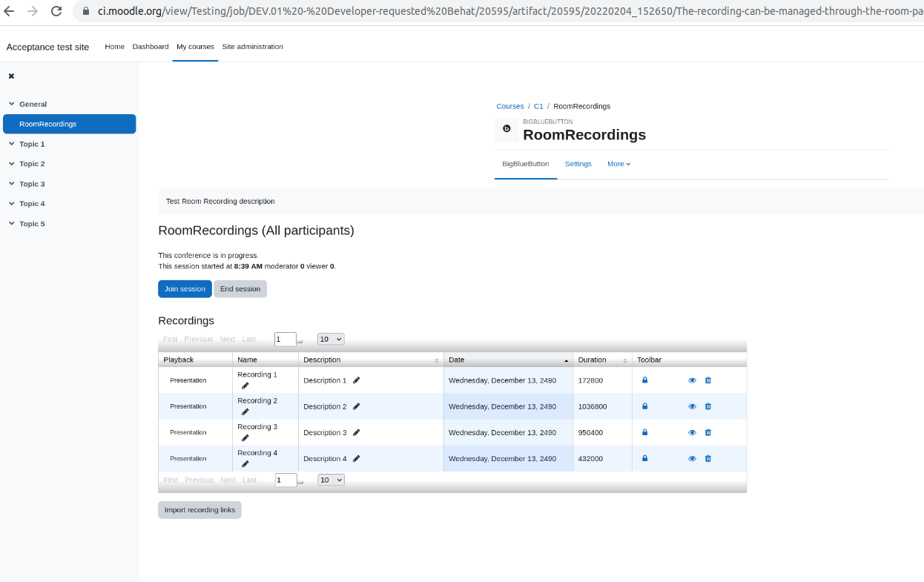Toggle visibility of Recording 4
This screenshot has width=924, height=582.
[x=692, y=458]
